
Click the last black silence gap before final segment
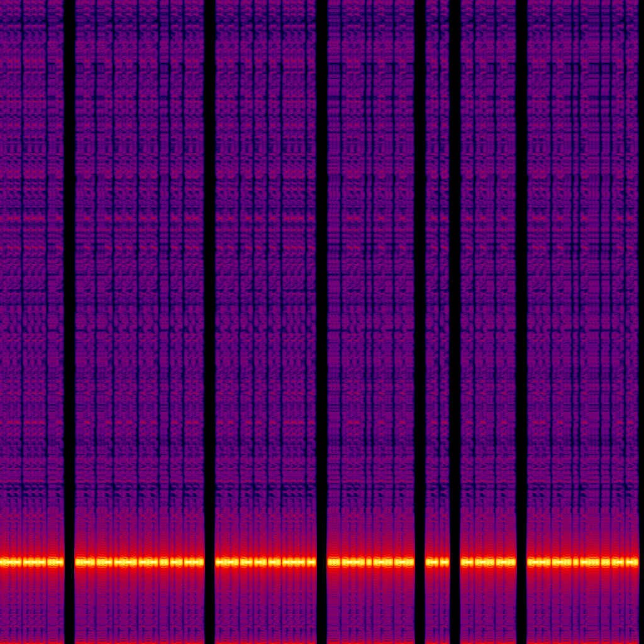pyautogui.click(x=521, y=314)
